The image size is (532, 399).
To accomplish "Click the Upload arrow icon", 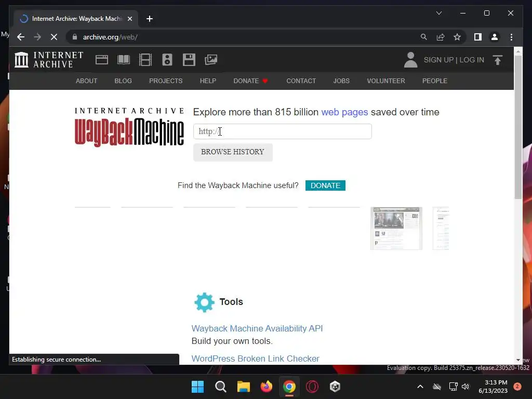I will tap(497, 60).
